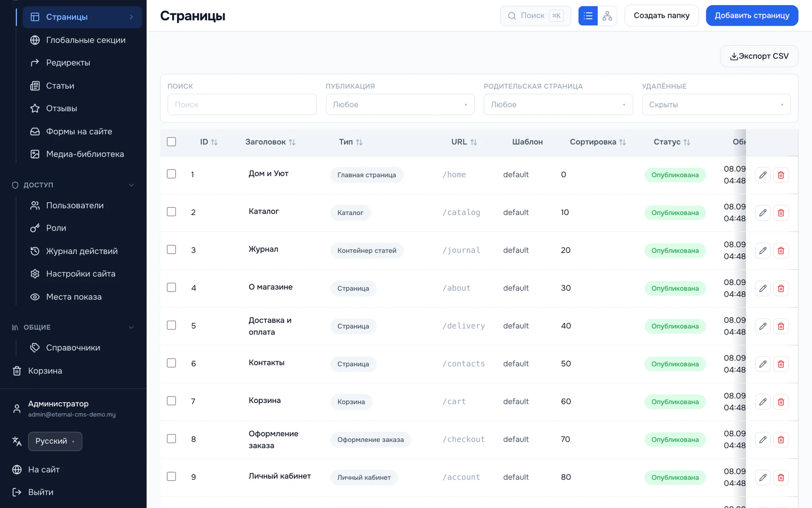Select checkbox for Корзина row

pyautogui.click(x=172, y=401)
